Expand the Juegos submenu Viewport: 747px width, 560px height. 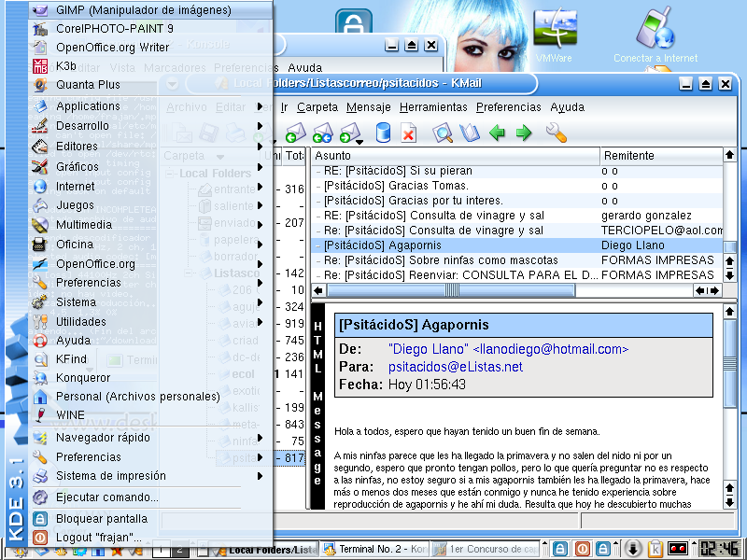click(150, 205)
